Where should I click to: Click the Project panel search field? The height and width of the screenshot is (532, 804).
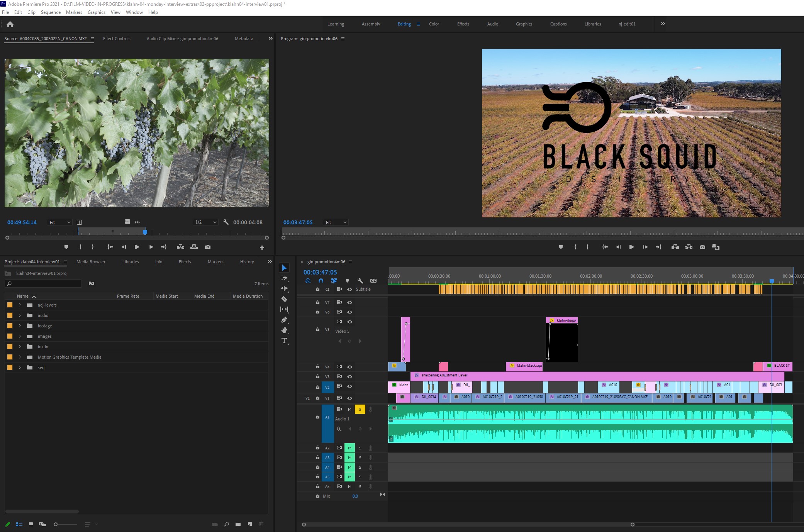[43, 283]
